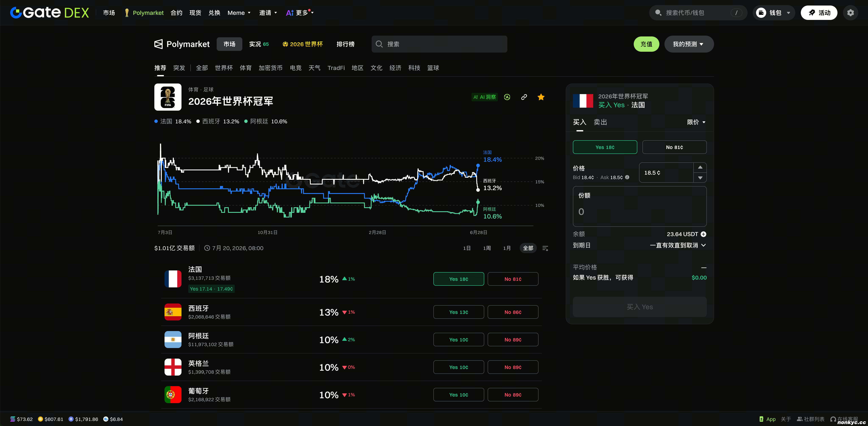
Task: Click the 英格兰 row flag icon
Action: coord(173,367)
